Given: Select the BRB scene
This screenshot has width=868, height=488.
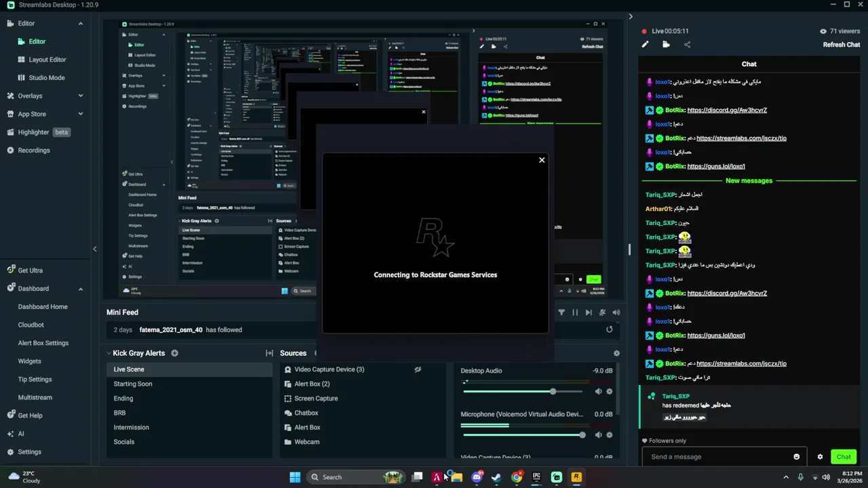Looking at the screenshot, I should point(189,413).
